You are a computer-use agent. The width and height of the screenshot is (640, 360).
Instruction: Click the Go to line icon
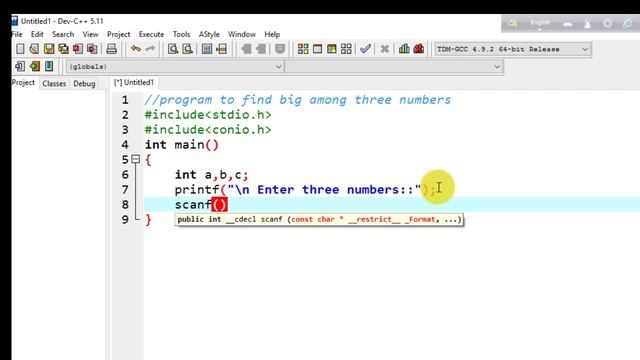[222, 49]
